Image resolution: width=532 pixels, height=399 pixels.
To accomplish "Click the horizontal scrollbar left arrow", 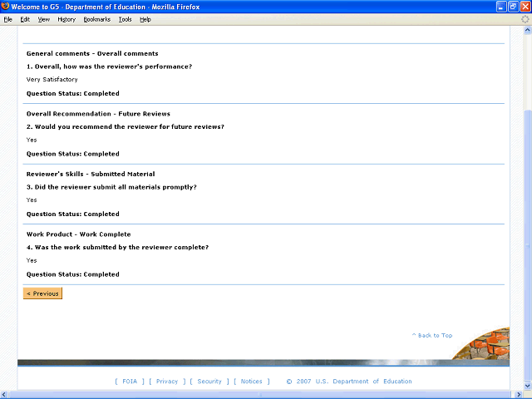I will 3,395.
